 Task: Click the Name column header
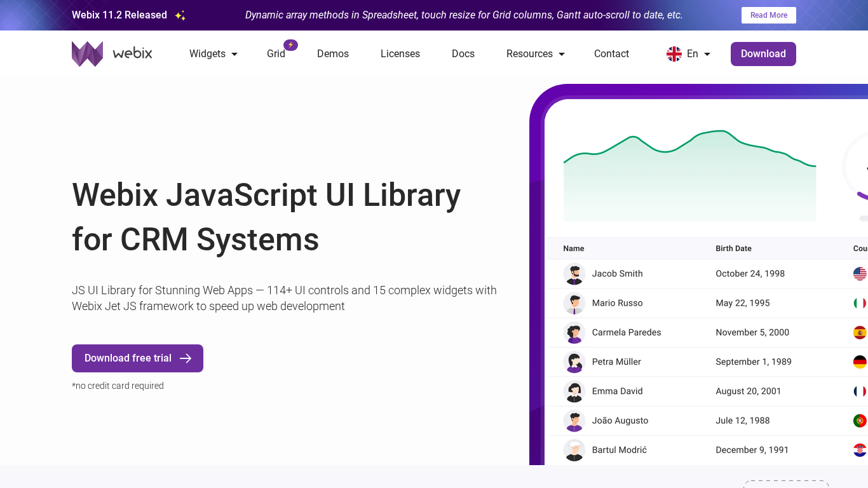click(574, 248)
